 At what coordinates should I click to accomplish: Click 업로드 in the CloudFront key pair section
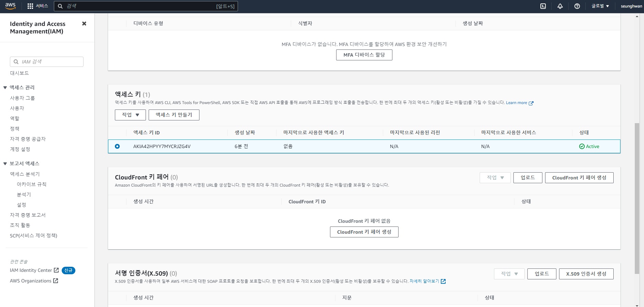528,178
